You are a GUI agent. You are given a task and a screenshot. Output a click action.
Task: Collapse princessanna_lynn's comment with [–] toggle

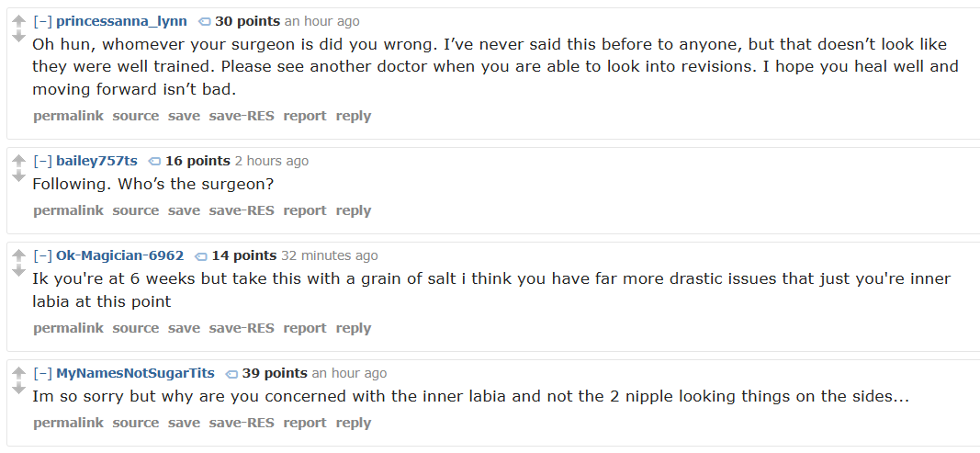(42, 21)
